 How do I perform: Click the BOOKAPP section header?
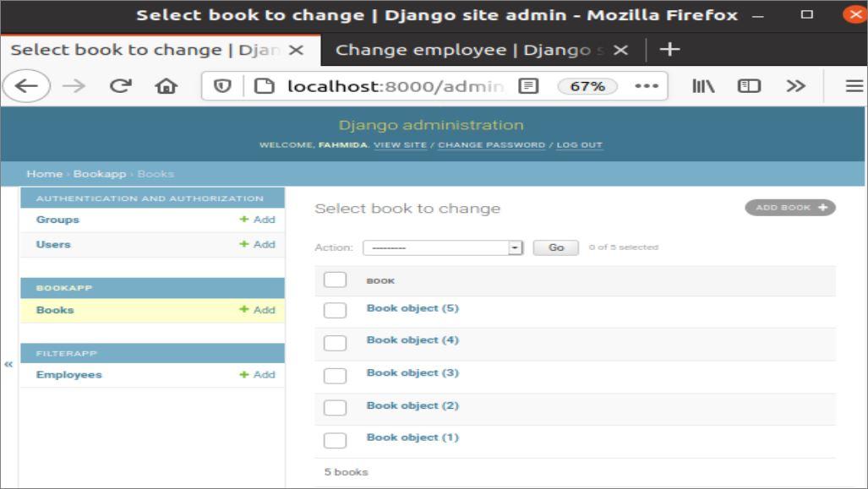click(64, 288)
